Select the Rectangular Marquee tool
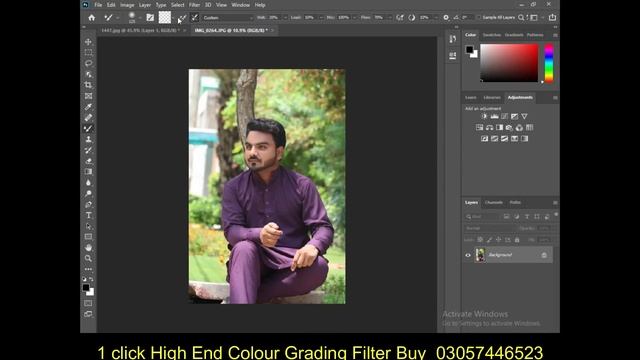Image resolution: width=640 pixels, height=360 pixels. (88, 53)
